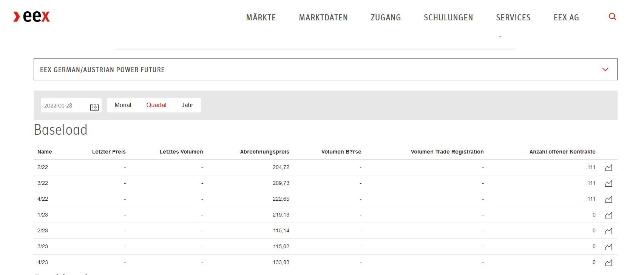Open the SERVICES menu
This screenshot has height=275, width=644.
[513, 17]
